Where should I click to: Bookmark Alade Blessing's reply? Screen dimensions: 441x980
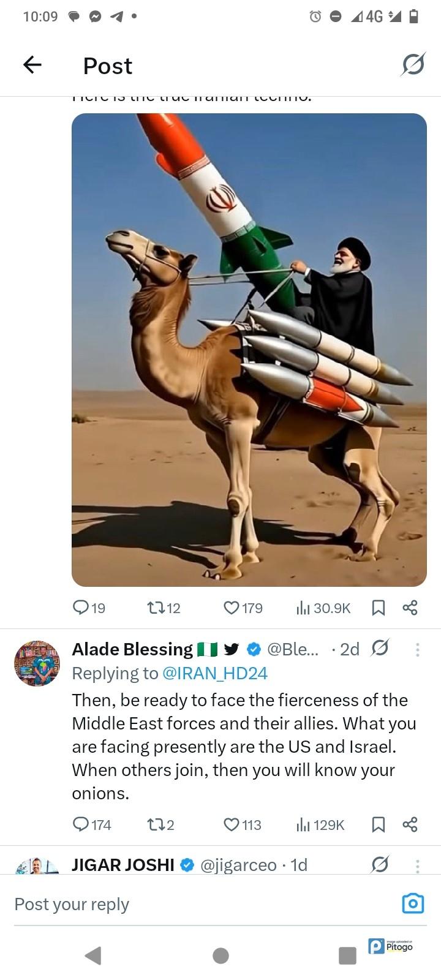tap(379, 824)
